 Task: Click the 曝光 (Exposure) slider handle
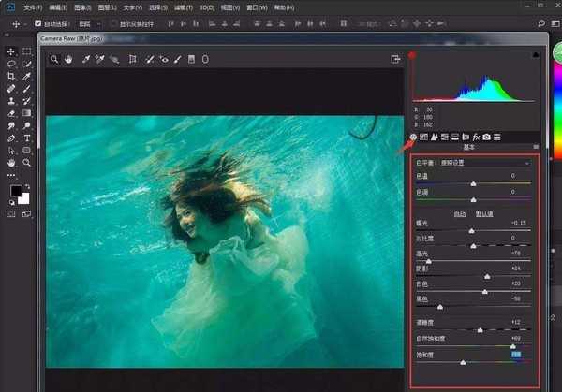[x=471, y=231]
